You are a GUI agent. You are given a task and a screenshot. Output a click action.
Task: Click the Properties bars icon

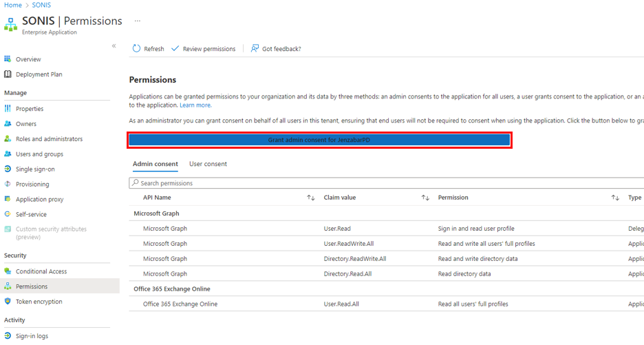click(8, 109)
